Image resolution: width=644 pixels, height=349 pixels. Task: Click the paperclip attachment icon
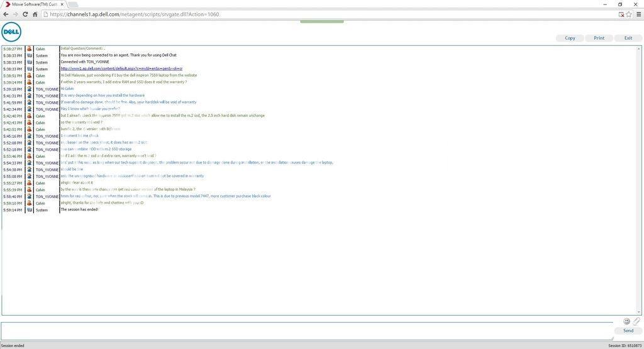(x=636, y=321)
